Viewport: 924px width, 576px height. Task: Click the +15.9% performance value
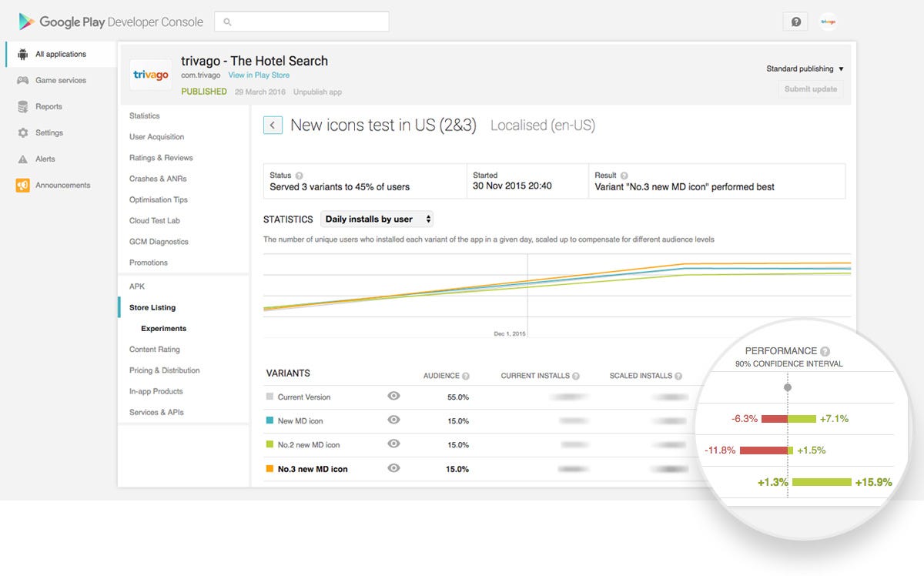tap(873, 482)
